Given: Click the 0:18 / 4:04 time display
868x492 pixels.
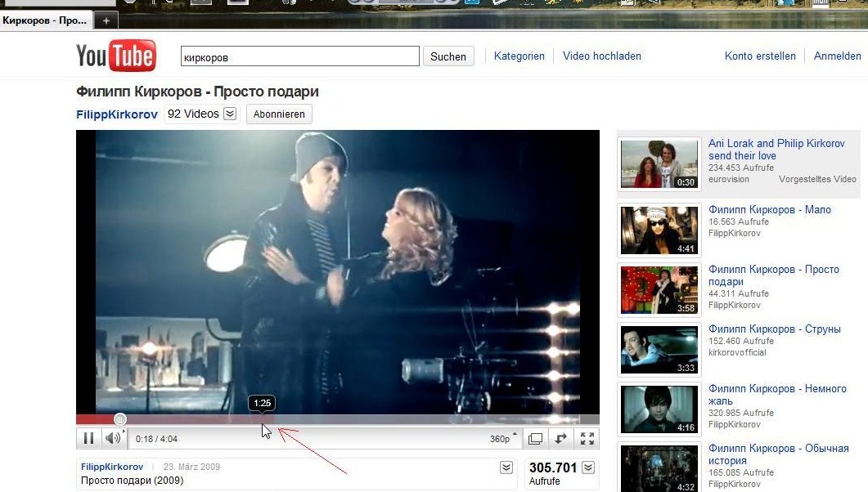Looking at the screenshot, I should pyautogui.click(x=156, y=439).
